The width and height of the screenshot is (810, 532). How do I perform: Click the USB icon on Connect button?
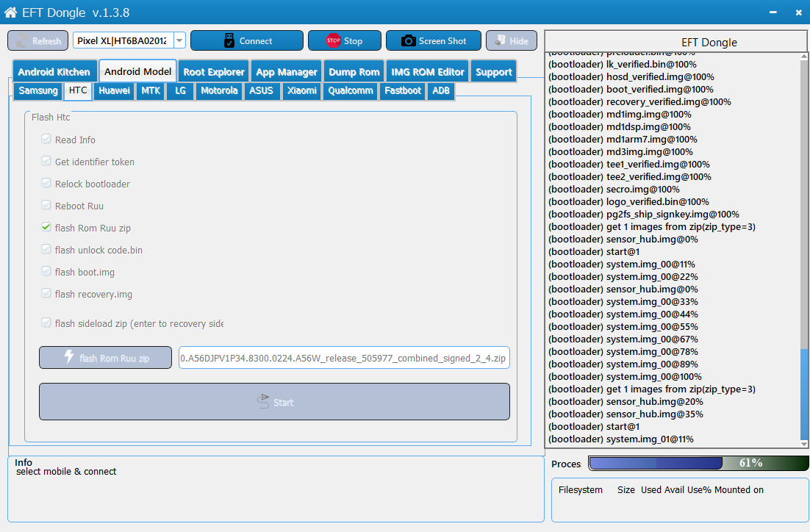click(229, 40)
